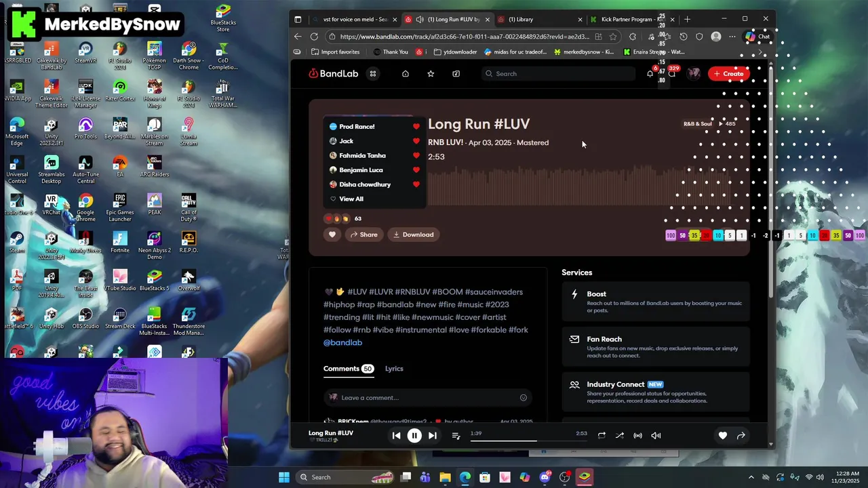Image resolution: width=868 pixels, height=488 pixels.
Task: Toggle like heart in player bar
Action: tap(723, 436)
